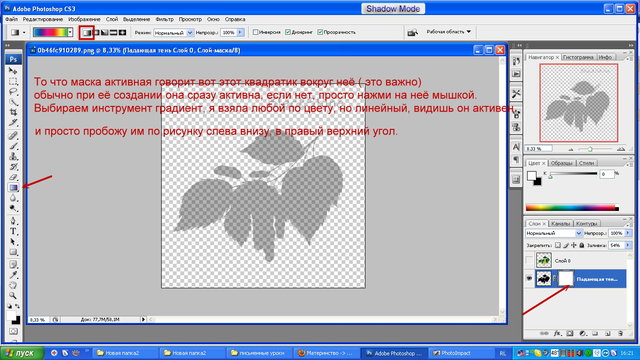The width and height of the screenshot is (640, 360).
Task: Select the Clone Stamp tool
Action: point(13,156)
